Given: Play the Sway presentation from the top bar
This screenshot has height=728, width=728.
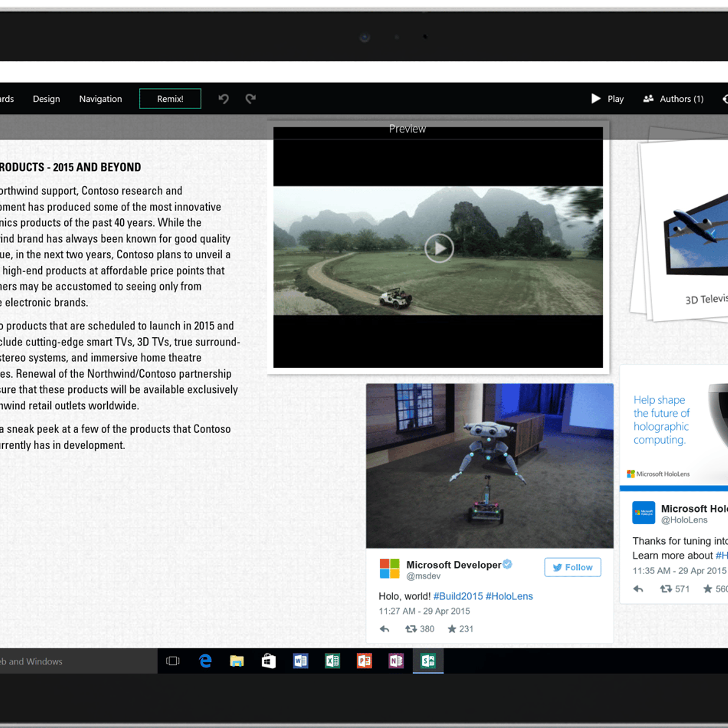Looking at the screenshot, I should pyautogui.click(x=607, y=99).
